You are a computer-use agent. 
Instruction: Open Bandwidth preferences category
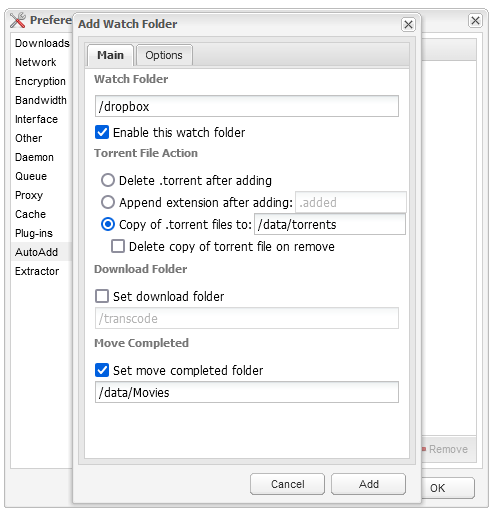coord(41,100)
